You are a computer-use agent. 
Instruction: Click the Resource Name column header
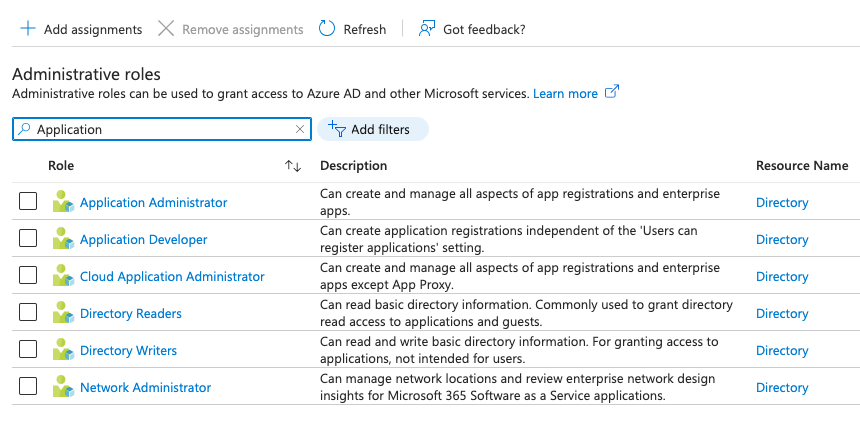pyautogui.click(x=801, y=165)
